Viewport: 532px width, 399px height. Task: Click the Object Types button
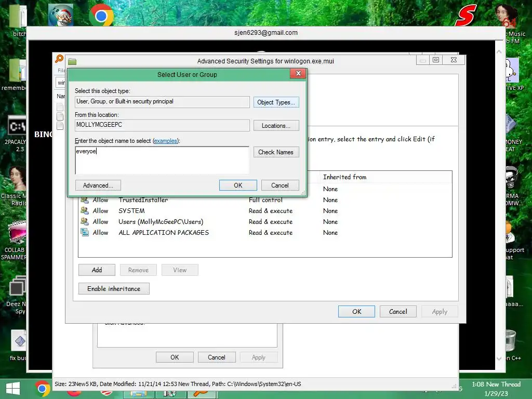pos(276,102)
